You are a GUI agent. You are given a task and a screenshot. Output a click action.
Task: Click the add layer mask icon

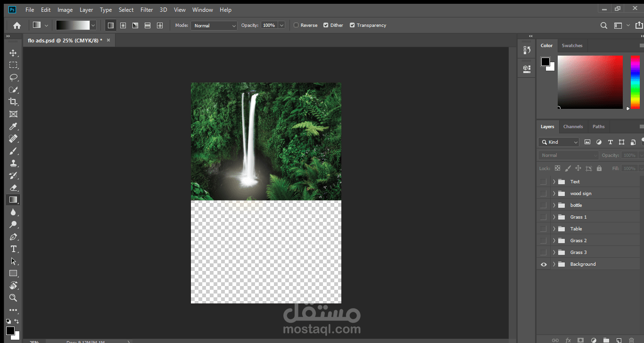point(581,340)
